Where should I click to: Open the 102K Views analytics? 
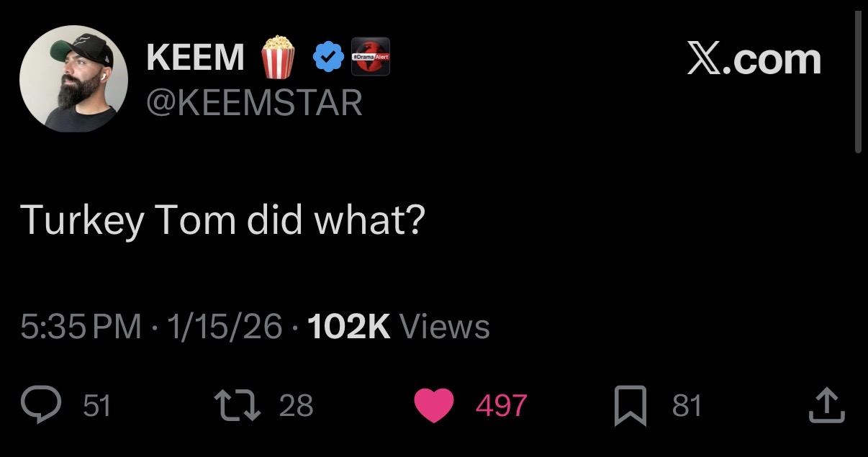(x=398, y=327)
